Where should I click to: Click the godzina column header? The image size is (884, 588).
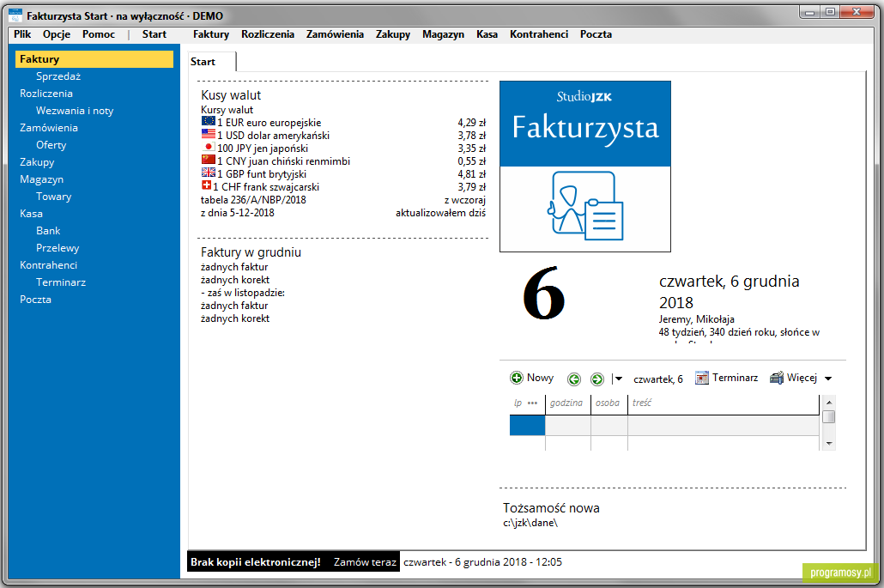567,403
